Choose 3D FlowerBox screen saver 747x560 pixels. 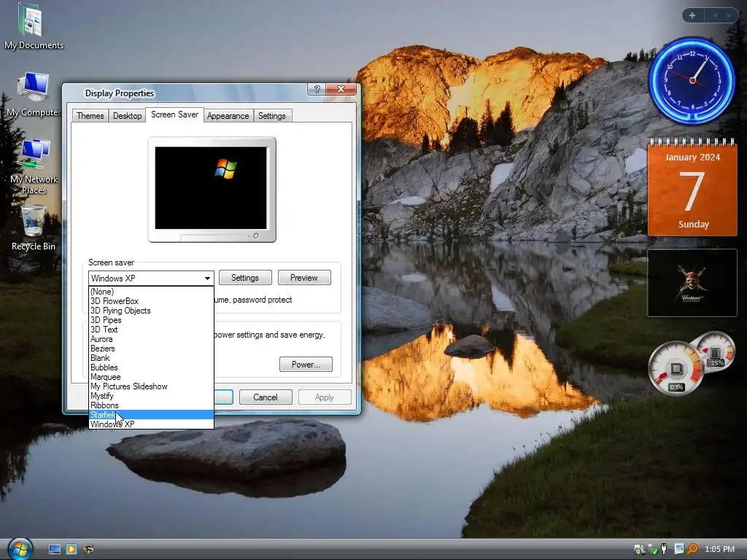point(151,301)
